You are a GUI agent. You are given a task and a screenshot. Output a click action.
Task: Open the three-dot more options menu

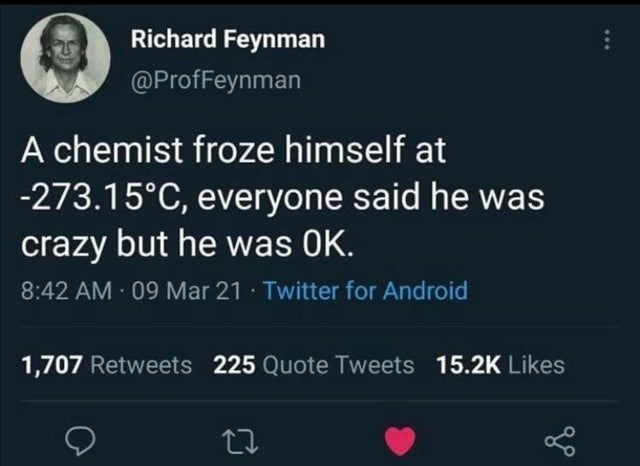tap(607, 40)
